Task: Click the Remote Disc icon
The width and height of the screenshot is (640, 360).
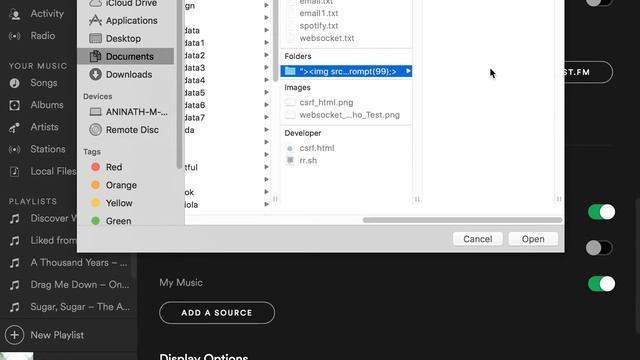Action: pos(95,130)
